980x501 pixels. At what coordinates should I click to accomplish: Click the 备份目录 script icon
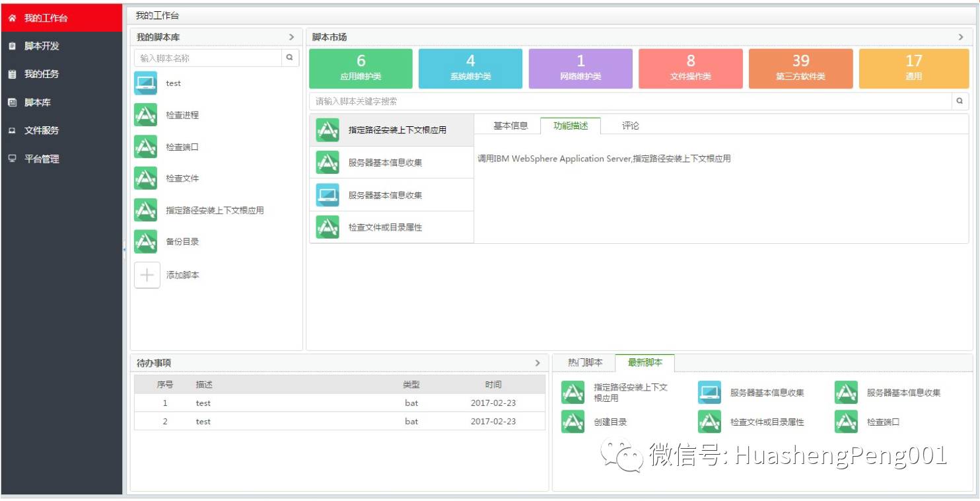(145, 242)
